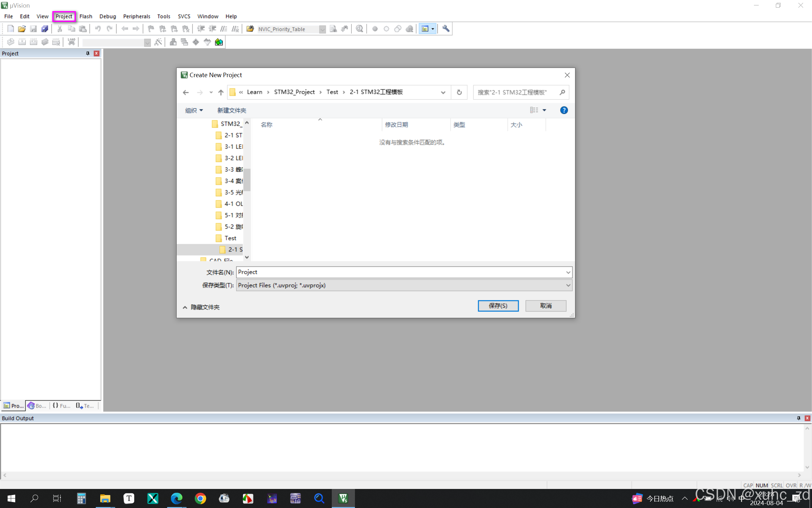Switch to the Templates tab in Project panel
Screen dimensions: 812x508
[85, 406]
